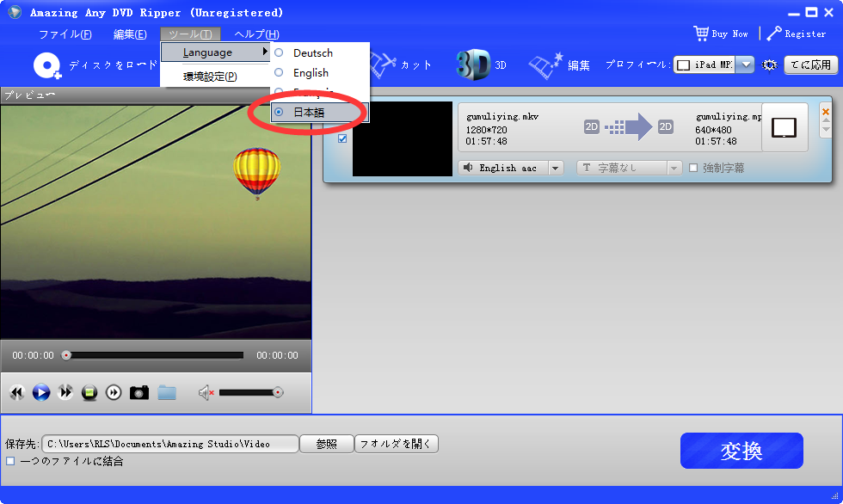Open the profile settings gear
The width and height of the screenshot is (843, 504).
769,65
